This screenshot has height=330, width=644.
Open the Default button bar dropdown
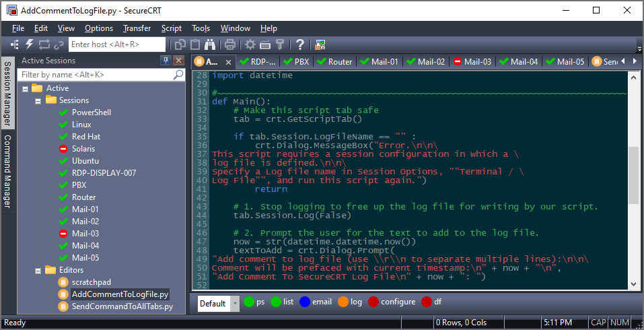coord(235,304)
